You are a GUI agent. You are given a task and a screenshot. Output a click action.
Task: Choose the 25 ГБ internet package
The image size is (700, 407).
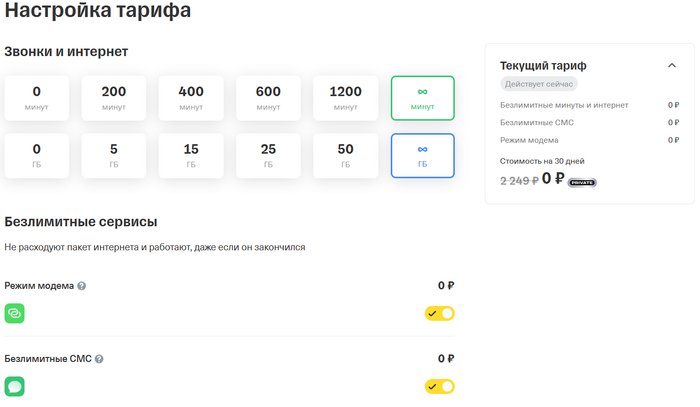coord(268,155)
